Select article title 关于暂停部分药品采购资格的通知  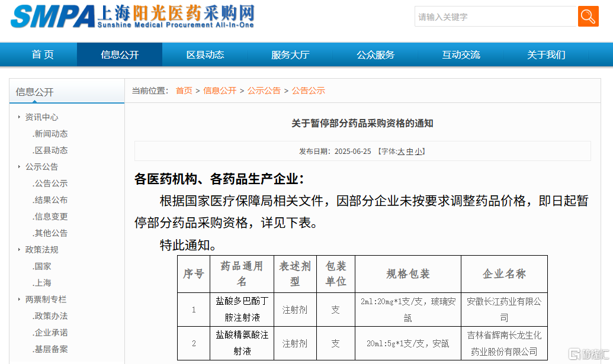pos(362,124)
